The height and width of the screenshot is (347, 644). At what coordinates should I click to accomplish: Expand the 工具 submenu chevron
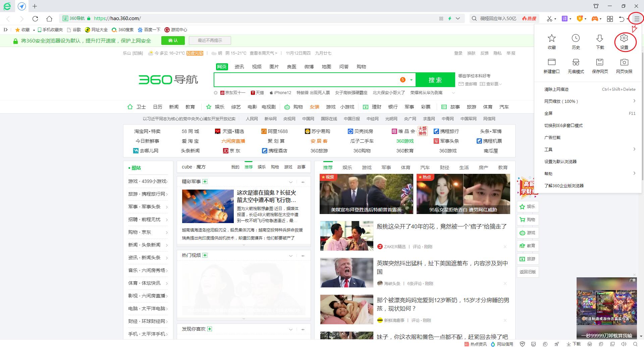(x=634, y=149)
